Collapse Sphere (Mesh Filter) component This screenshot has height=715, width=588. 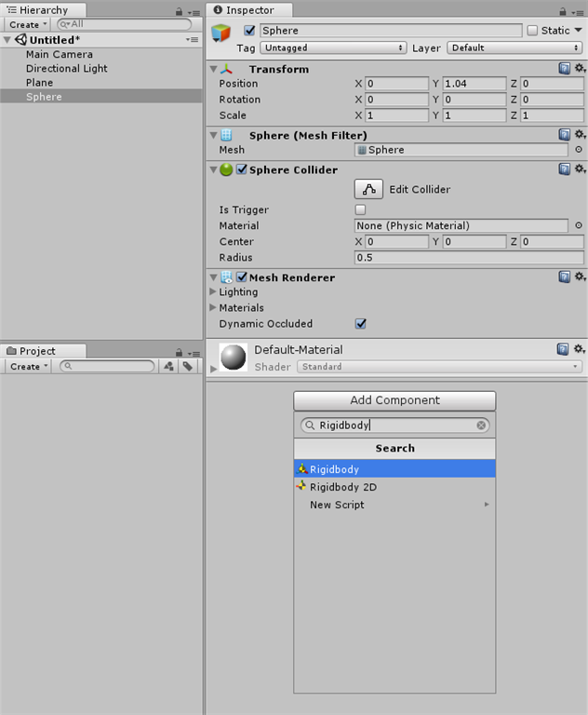click(213, 135)
